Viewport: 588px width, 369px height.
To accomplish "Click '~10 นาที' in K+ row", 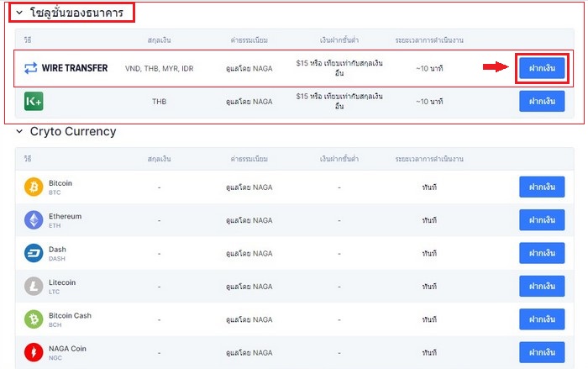I will 429,102.
